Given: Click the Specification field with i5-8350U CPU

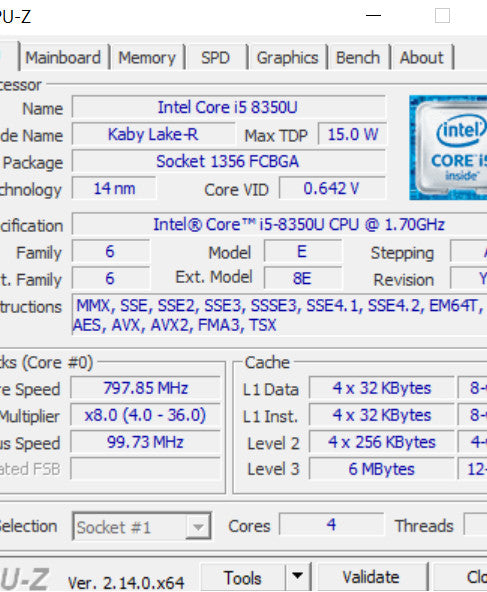Looking at the screenshot, I should (280, 225).
